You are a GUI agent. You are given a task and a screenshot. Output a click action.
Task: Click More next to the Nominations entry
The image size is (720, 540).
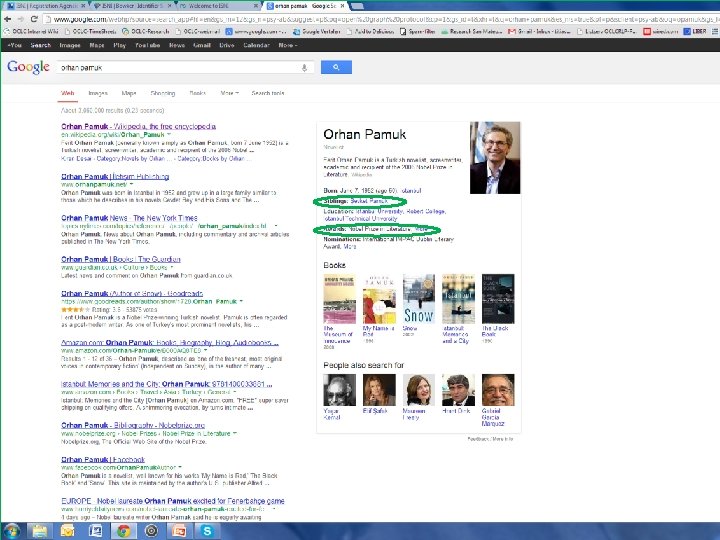(x=350, y=247)
